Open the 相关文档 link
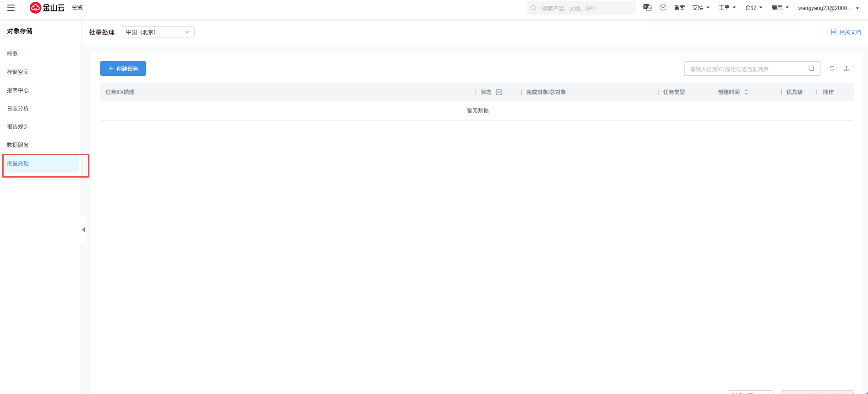 click(846, 32)
